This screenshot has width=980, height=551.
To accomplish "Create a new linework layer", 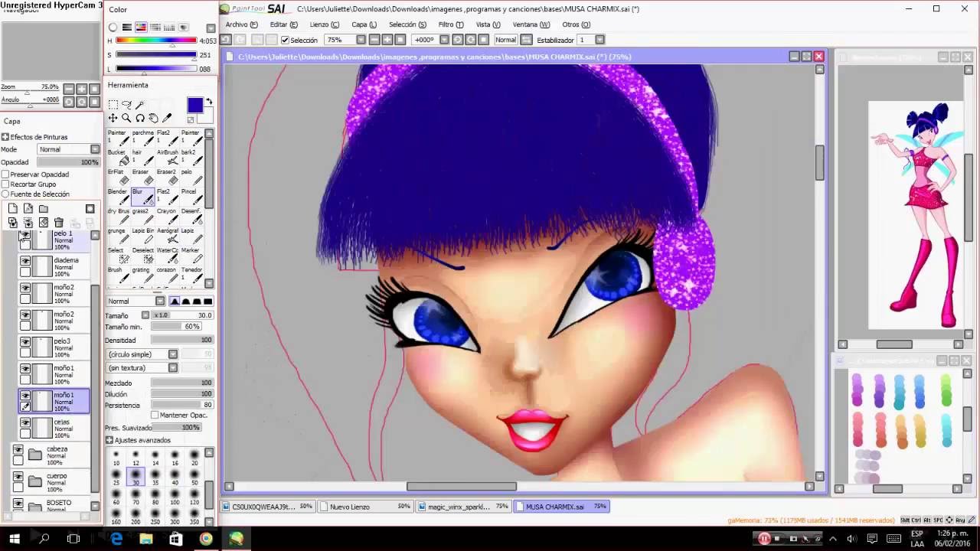I will point(28,208).
